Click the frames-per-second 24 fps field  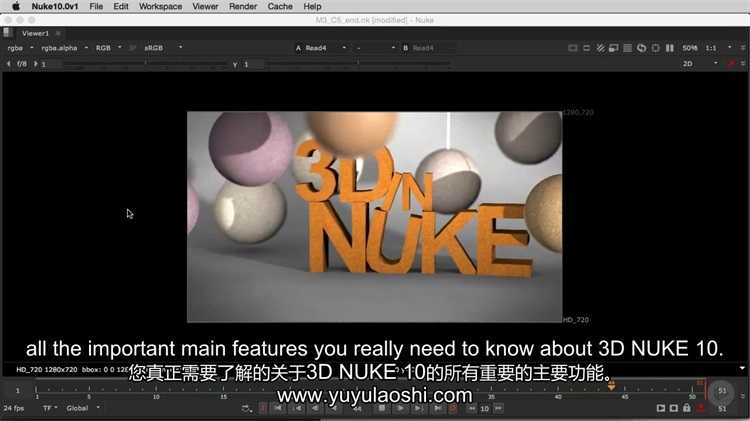(14, 409)
